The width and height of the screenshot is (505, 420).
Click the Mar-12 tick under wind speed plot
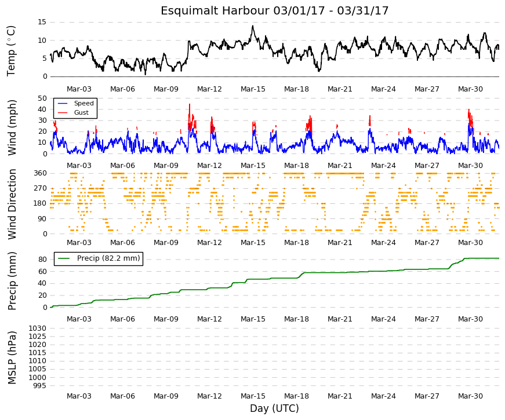[209, 166]
